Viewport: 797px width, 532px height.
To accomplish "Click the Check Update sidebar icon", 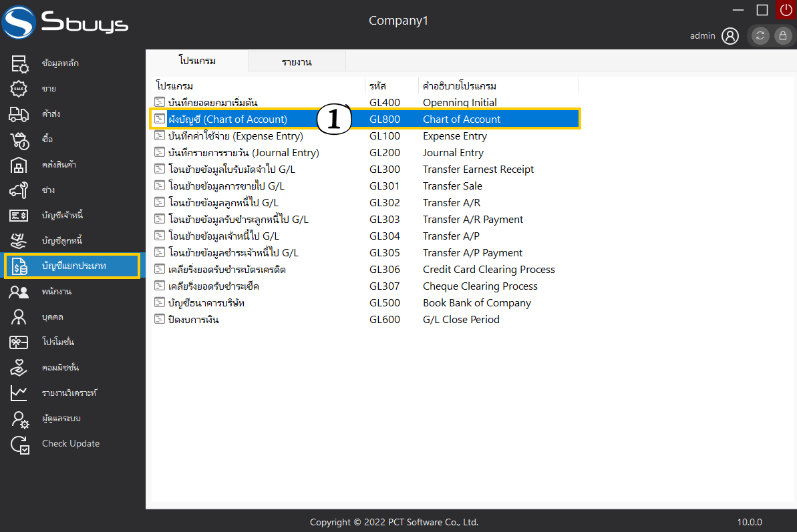I will [x=19, y=444].
